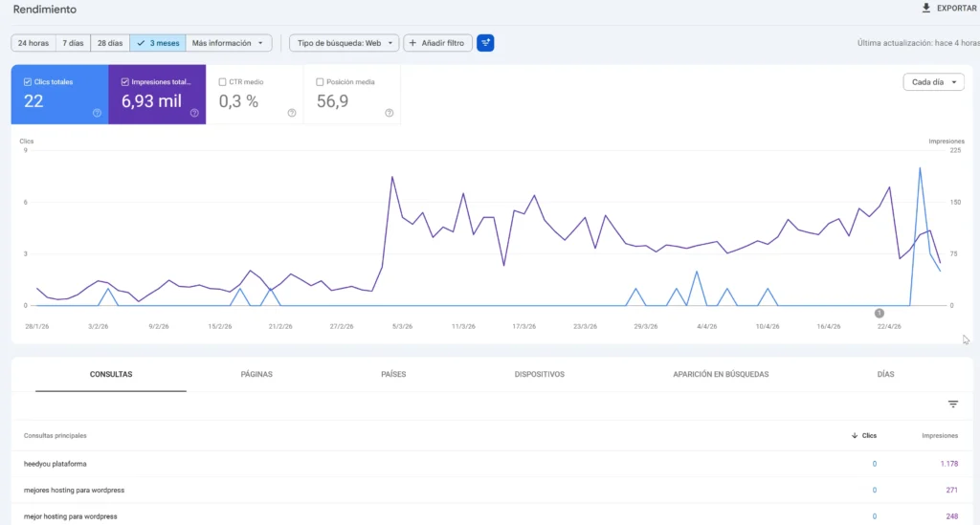Click help icon on Impresiones totales card
Screen dimensions: 980x525
pos(194,113)
